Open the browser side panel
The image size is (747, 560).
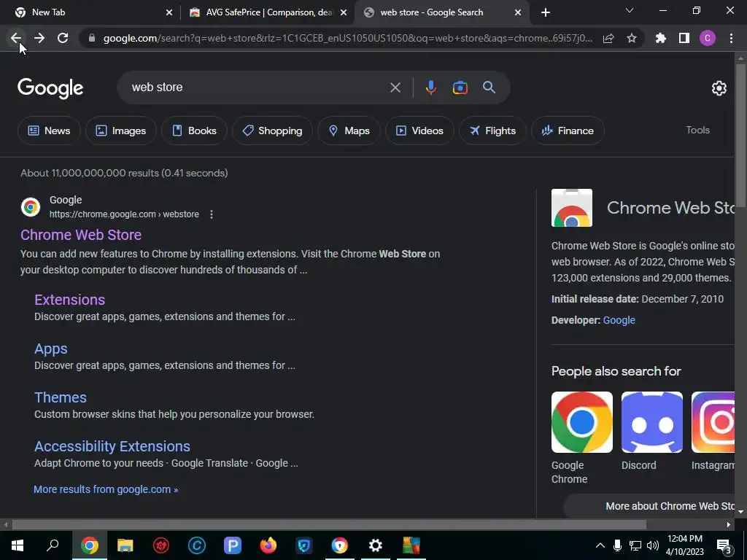[684, 38]
